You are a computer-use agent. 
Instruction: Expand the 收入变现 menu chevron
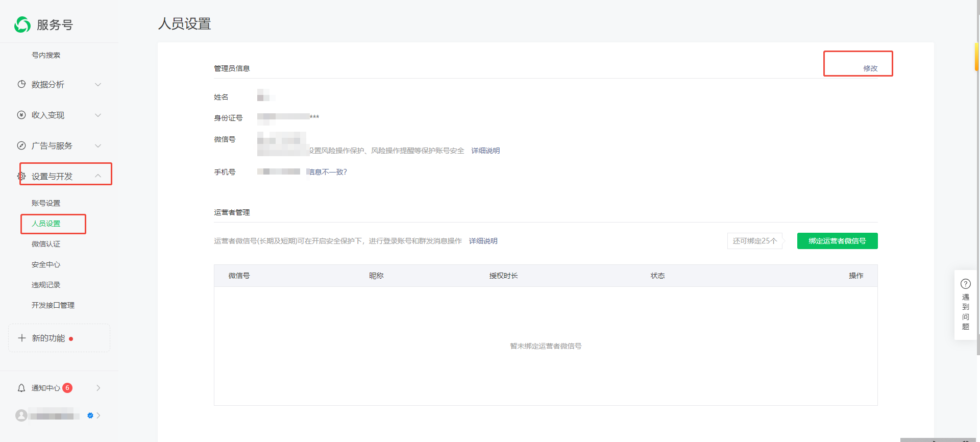coord(98,115)
